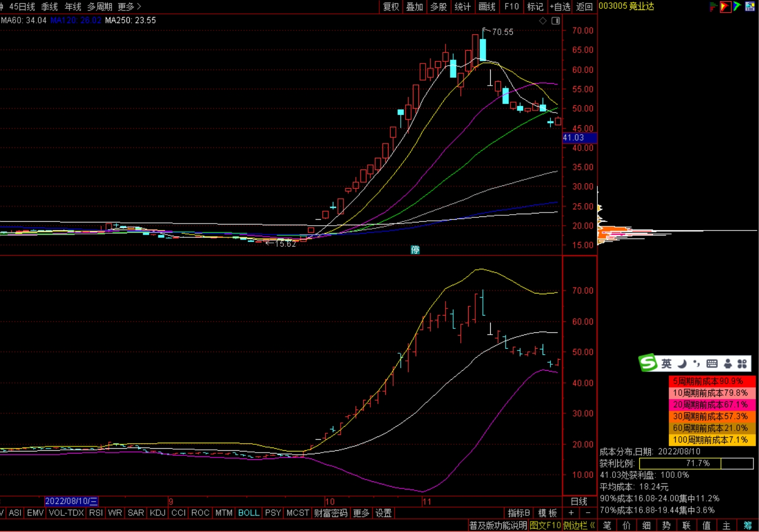Viewport: 759px width, 532px height.
Task: Open 更多 indicators list in bottom bar
Action: tap(361, 513)
